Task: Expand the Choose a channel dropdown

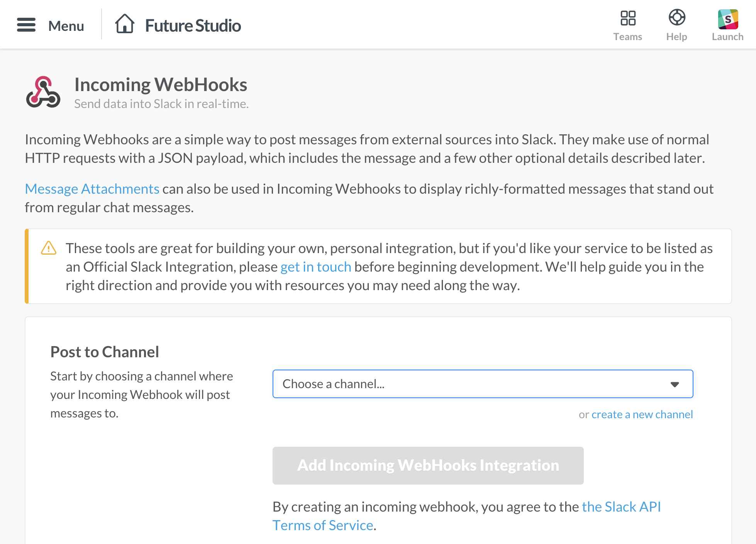Action: pos(483,384)
